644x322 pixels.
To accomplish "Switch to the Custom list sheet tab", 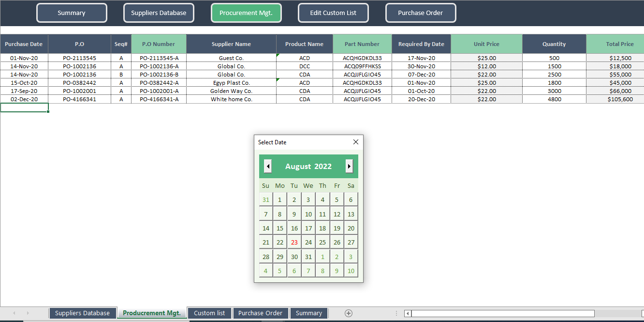I will point(209,313).
